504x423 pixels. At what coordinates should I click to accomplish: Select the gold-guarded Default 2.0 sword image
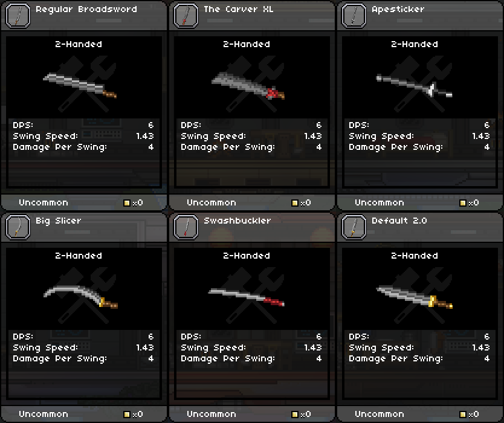pos(415,297)
